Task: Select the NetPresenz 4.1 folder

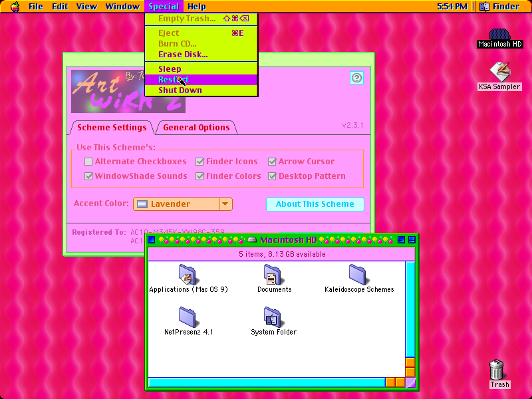Action: (188, 317)
